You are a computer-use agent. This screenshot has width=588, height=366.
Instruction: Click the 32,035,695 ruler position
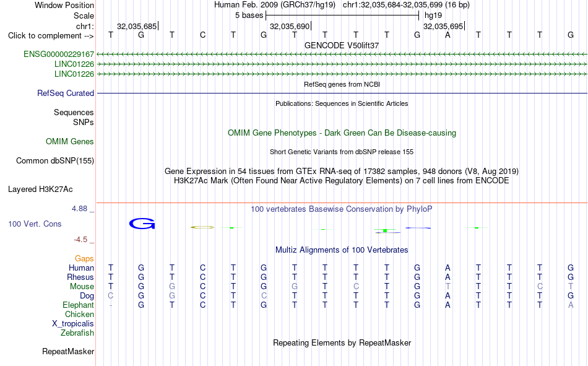(x=443, y=26)
